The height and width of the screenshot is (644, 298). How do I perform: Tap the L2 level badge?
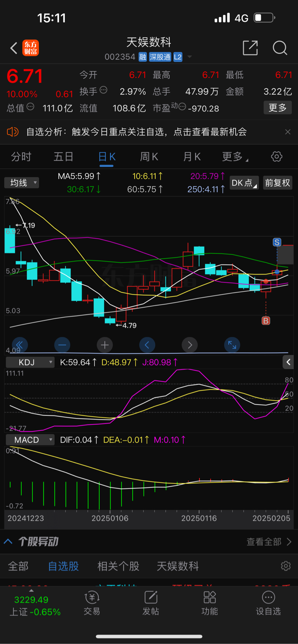pos(178,57)
